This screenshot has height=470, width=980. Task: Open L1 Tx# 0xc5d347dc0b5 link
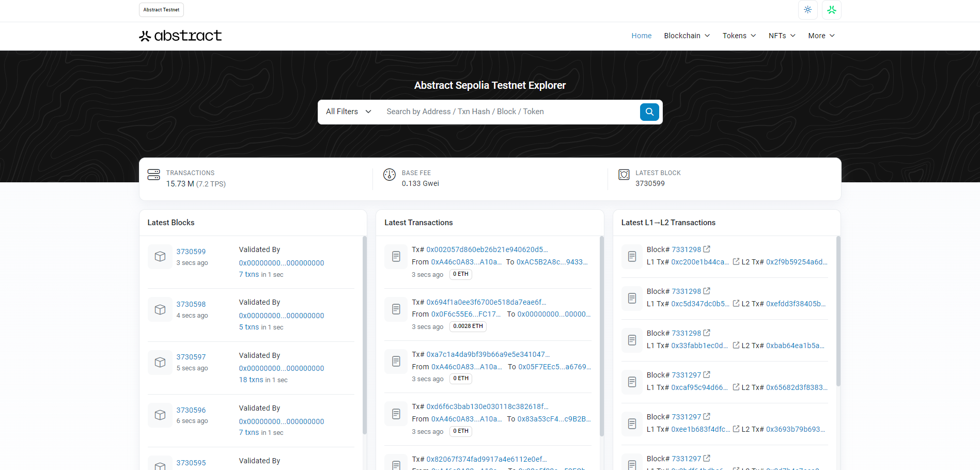point(700,304)
